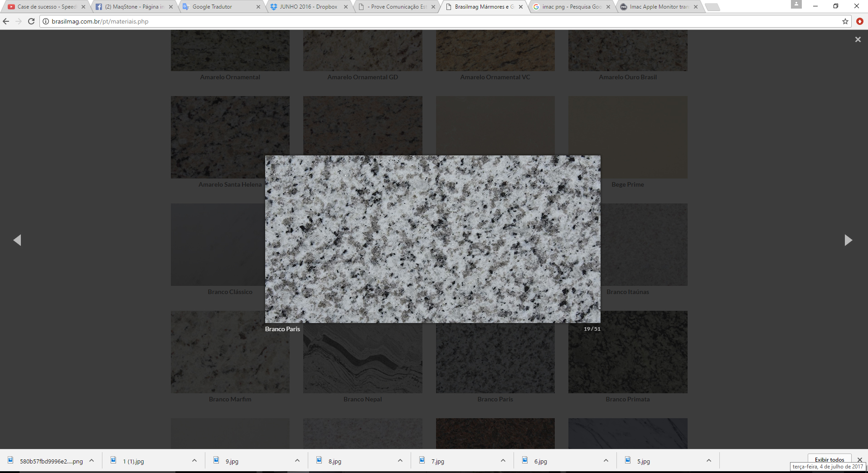
Task: Close the Imac Apple Monitor tab
Action: pyautogui.click(x=696, y=7)
